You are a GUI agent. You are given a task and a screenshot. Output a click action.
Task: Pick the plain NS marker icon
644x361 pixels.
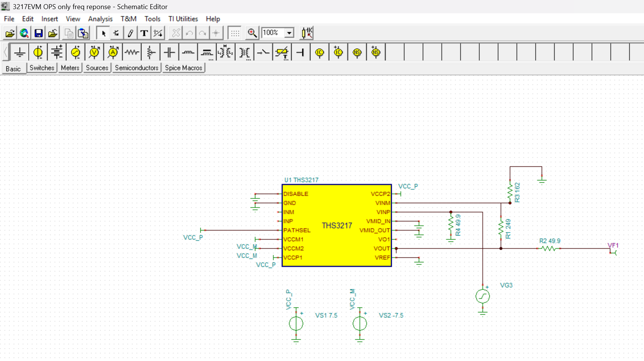(x=357, y=52)
